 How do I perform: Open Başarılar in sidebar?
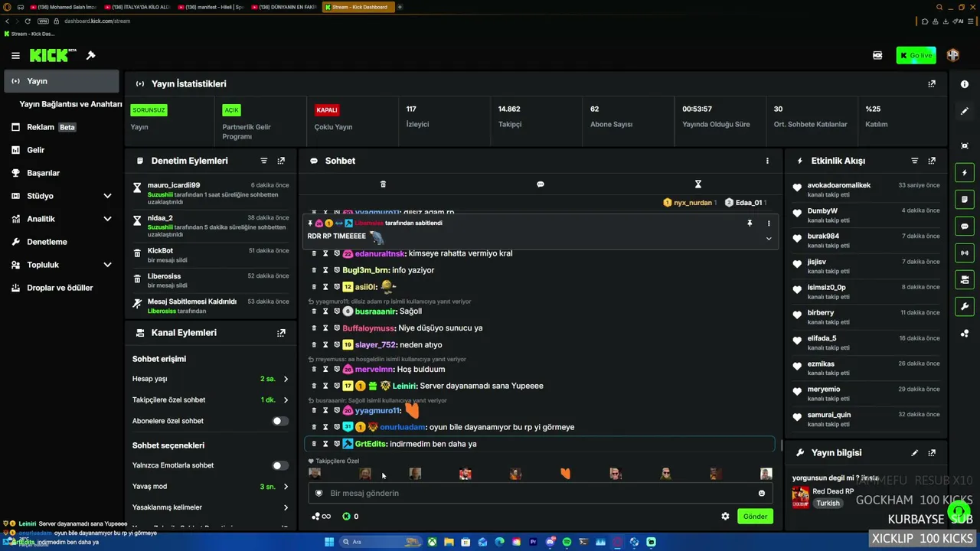coord(61,173)
